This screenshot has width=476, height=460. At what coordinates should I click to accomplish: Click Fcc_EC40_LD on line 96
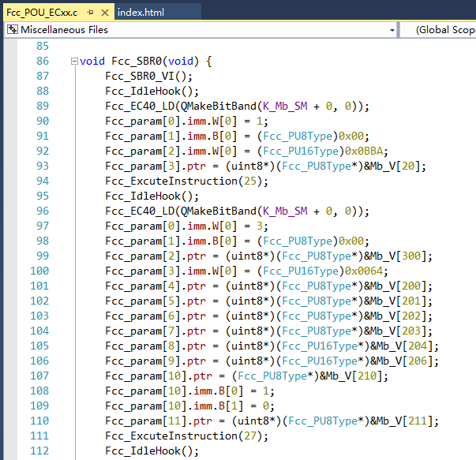140,211
